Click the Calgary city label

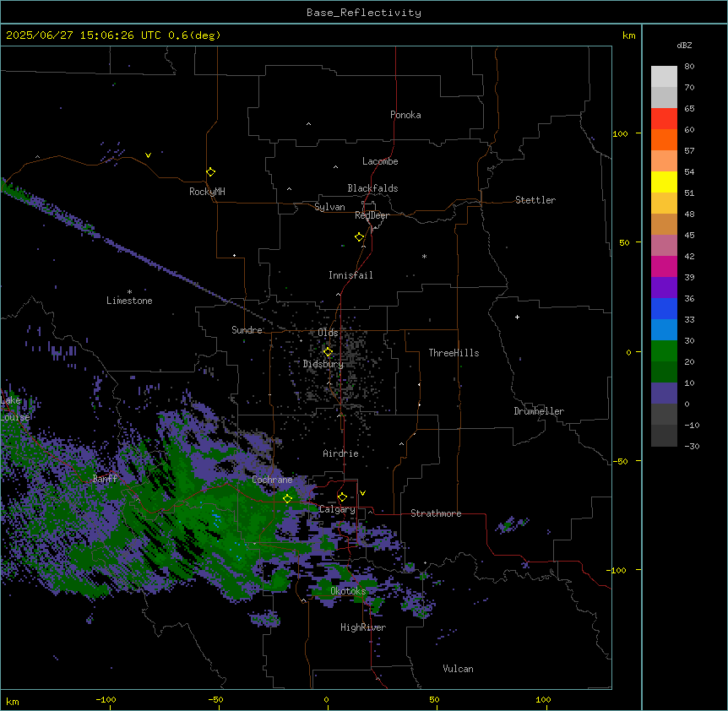[x=337, y=509]
